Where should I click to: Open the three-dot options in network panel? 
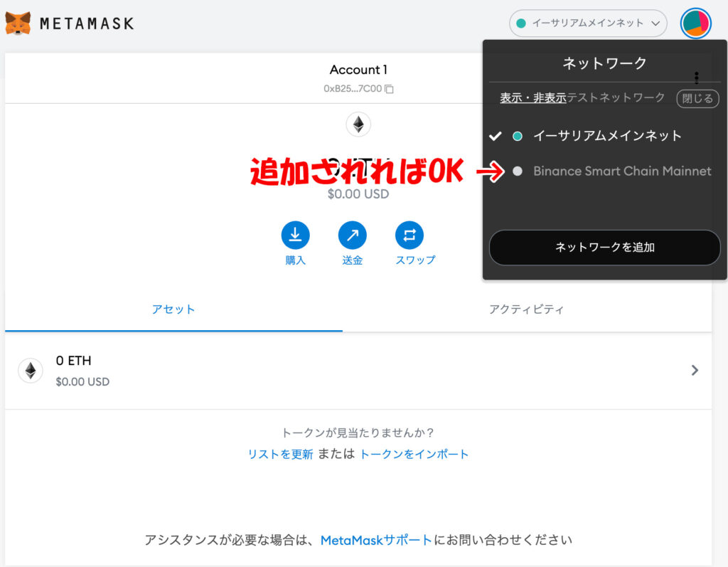point(697,77)
